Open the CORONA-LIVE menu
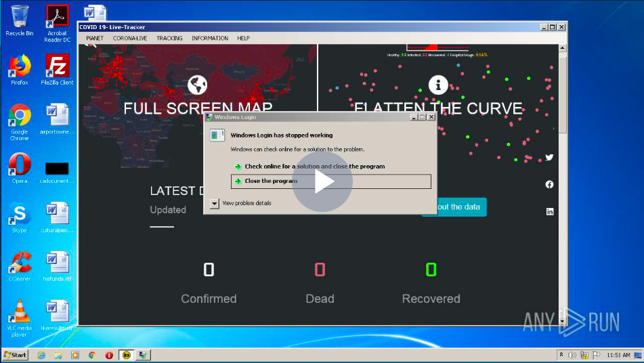Screen dimensions: 644x363 [x=130, y=38]
